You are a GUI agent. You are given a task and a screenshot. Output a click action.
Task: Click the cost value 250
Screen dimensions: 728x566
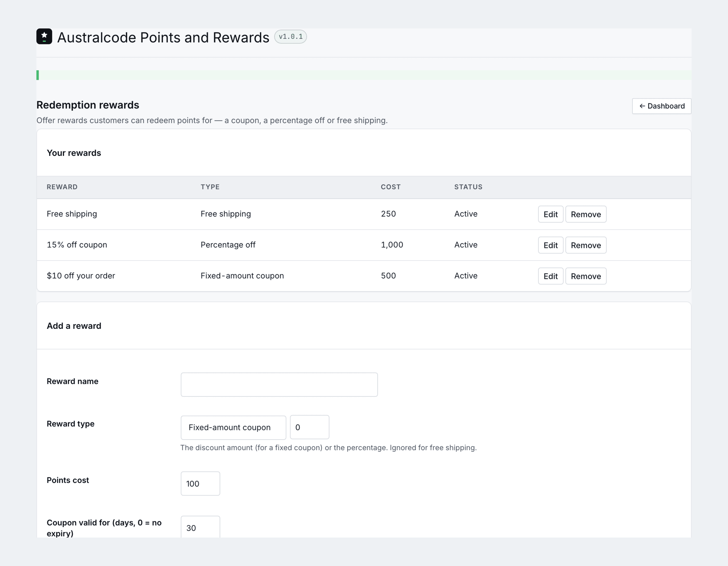(x=388, y=214)
